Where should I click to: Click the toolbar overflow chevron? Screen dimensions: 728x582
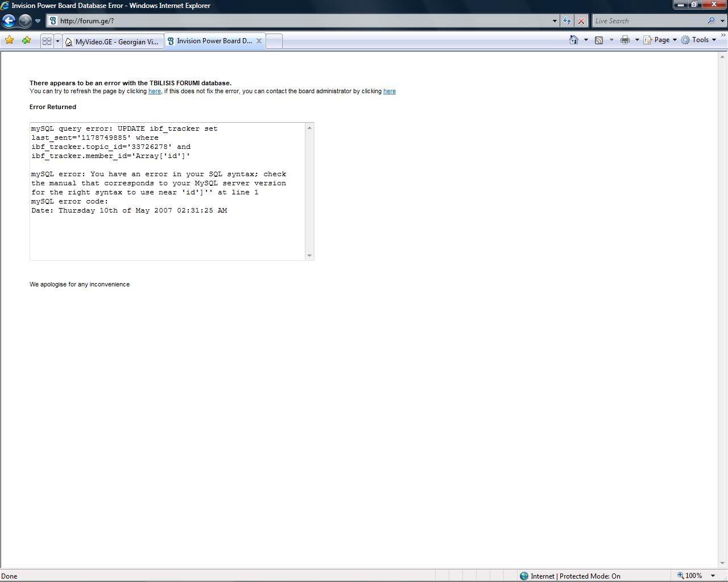723,36
